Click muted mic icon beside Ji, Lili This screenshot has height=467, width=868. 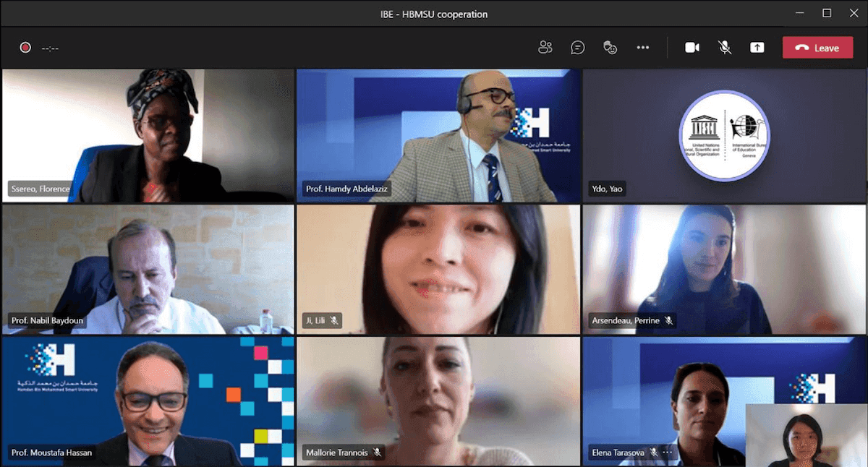(333, 320)
